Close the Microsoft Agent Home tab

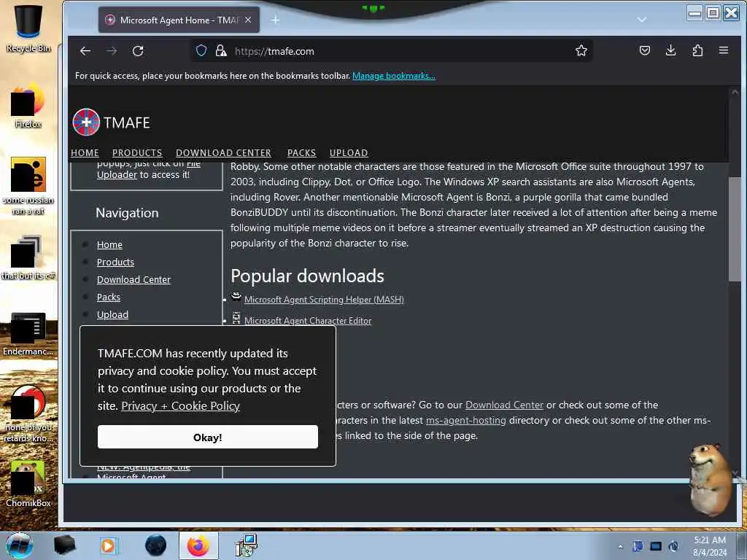pos(248,20)
